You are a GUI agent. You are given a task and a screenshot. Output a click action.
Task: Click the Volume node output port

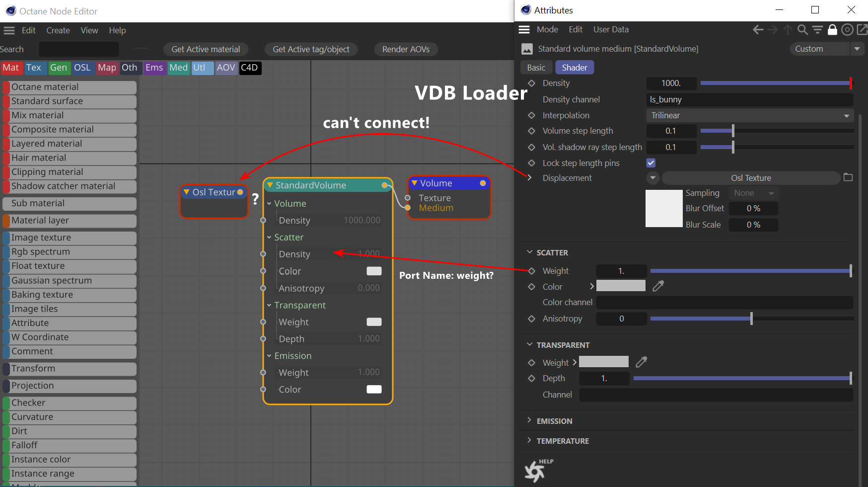(483, 183)
